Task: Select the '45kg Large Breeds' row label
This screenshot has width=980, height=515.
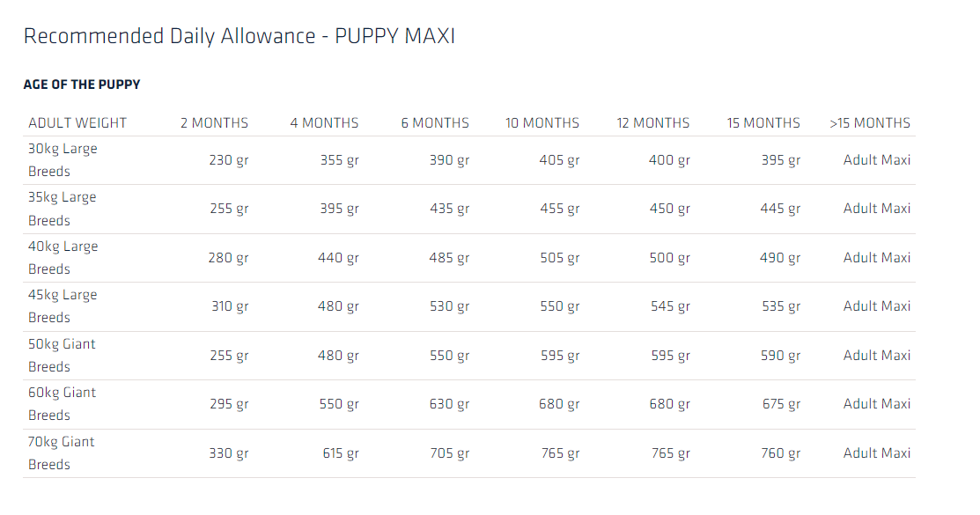Action: (63, 306)
